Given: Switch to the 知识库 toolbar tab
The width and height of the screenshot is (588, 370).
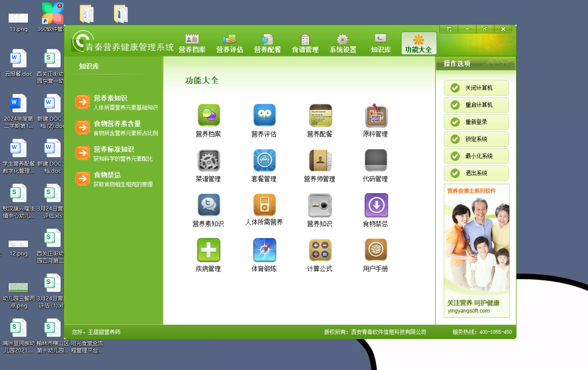Looking at the screenshot, I should tap(381, 43).
